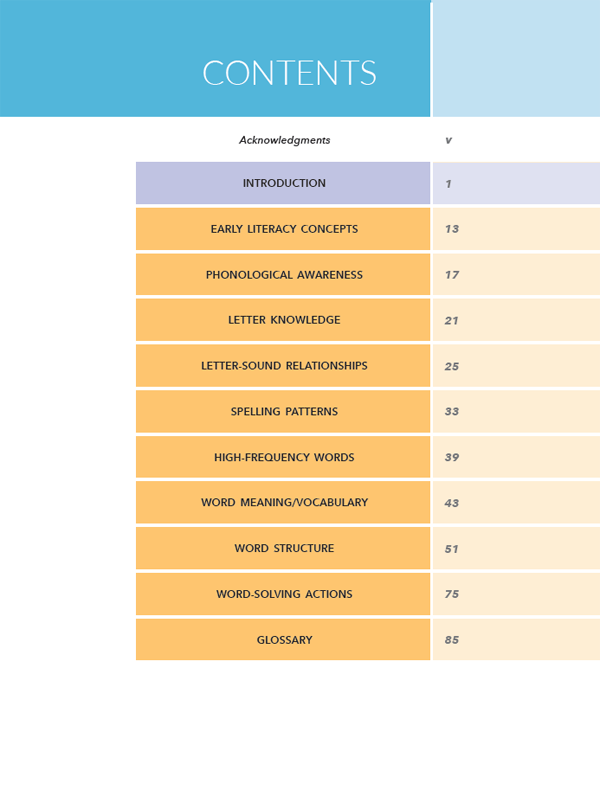Image resolution: width=600 pixels, height=790 pixels.
Task: Click page number 85 beside Glossary
Action: pos(452,640)
